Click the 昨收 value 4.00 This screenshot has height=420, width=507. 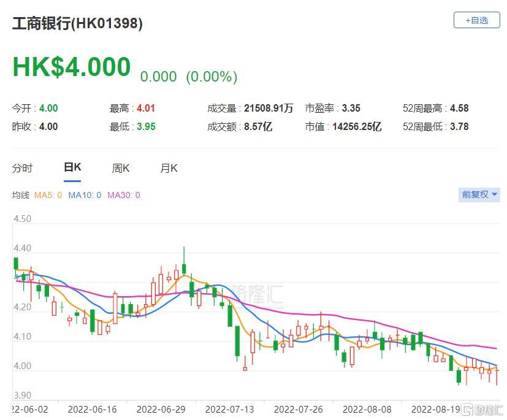[x=48, y=126]
